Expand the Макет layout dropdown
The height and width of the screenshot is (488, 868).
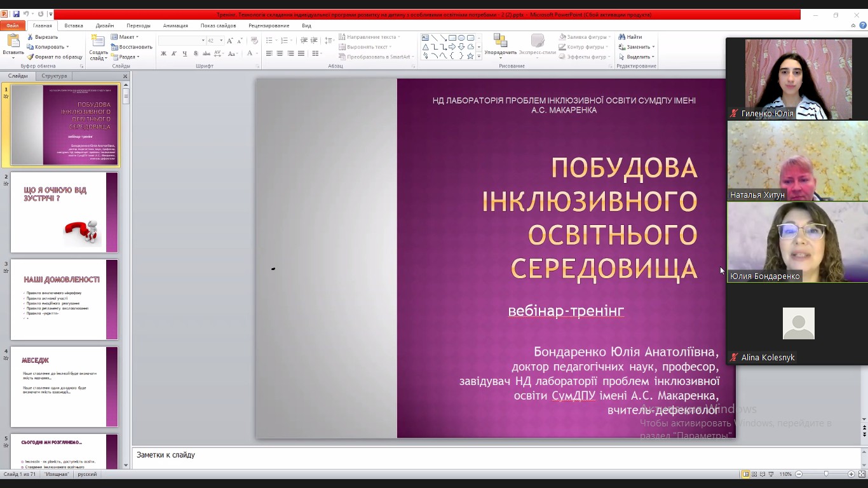click(x=126, y=37)
